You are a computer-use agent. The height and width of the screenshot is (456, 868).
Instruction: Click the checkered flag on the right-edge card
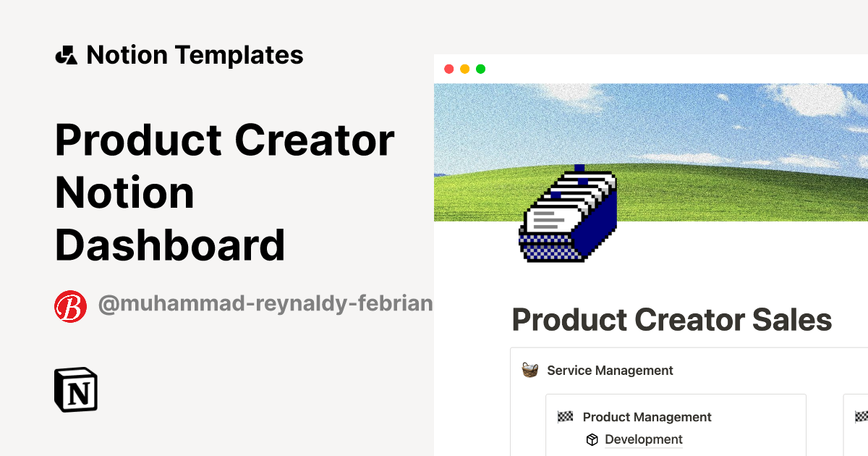point(861,418)
